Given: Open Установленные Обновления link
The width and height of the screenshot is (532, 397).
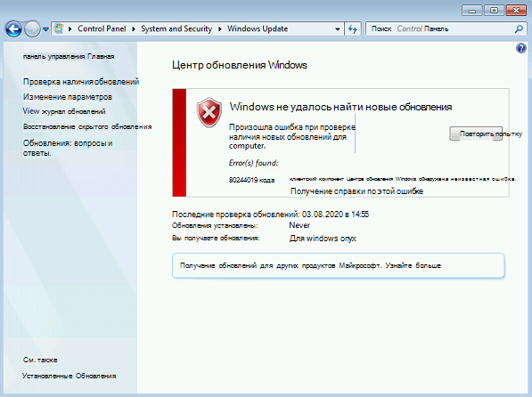Looking at the screenshot, I should tap(70, 376).
